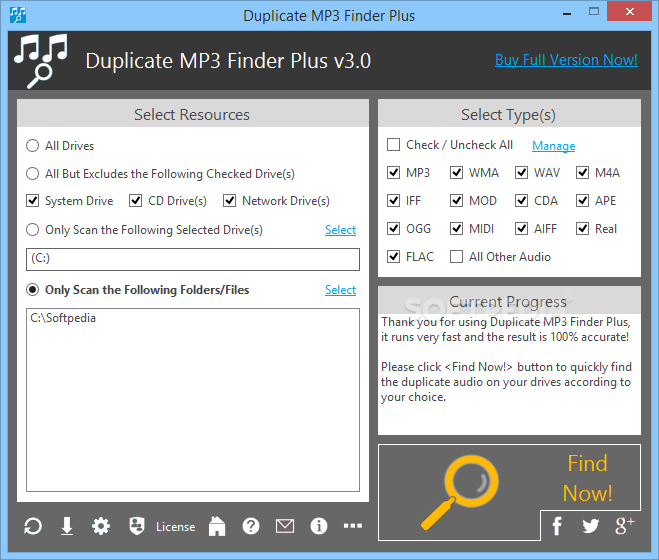Click the music notes app logo

coord(41,61)
